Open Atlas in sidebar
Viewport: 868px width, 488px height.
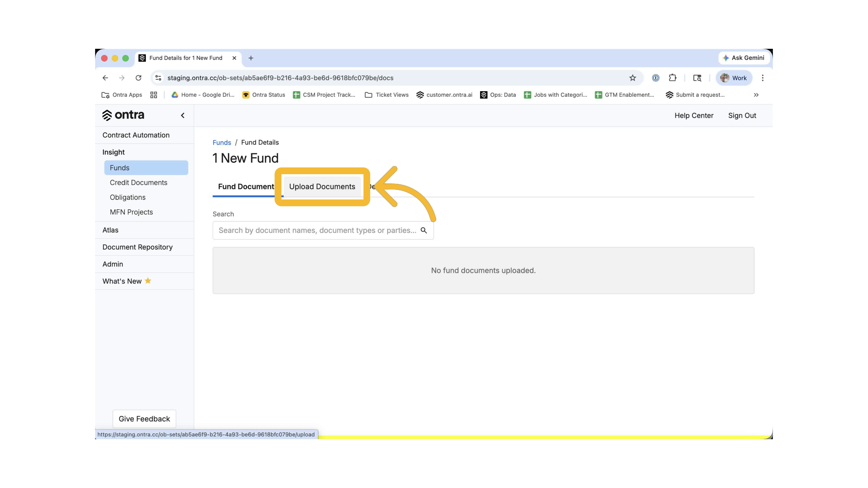coord(145,230)
